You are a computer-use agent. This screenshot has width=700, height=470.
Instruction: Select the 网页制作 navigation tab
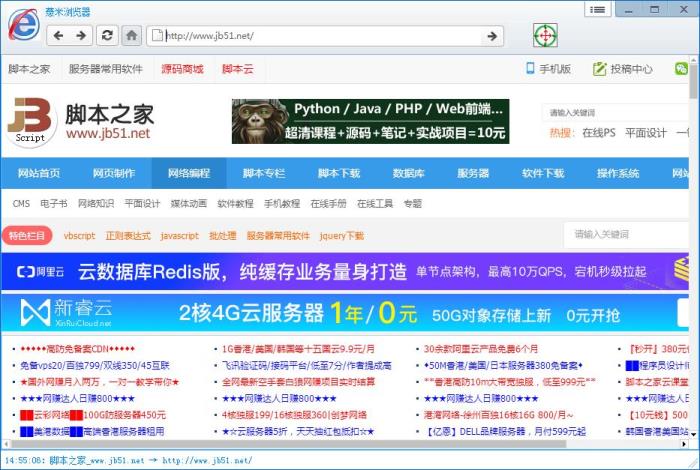(x=114, y=173)
